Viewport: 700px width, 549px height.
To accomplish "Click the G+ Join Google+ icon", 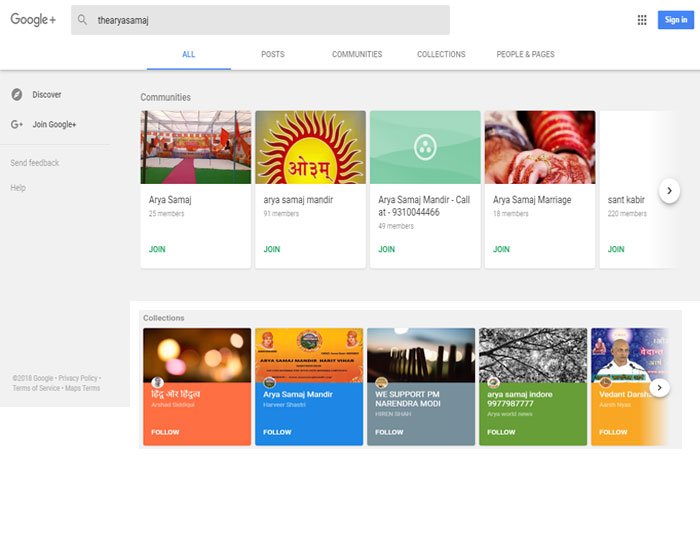I will [x=17, y=125].
